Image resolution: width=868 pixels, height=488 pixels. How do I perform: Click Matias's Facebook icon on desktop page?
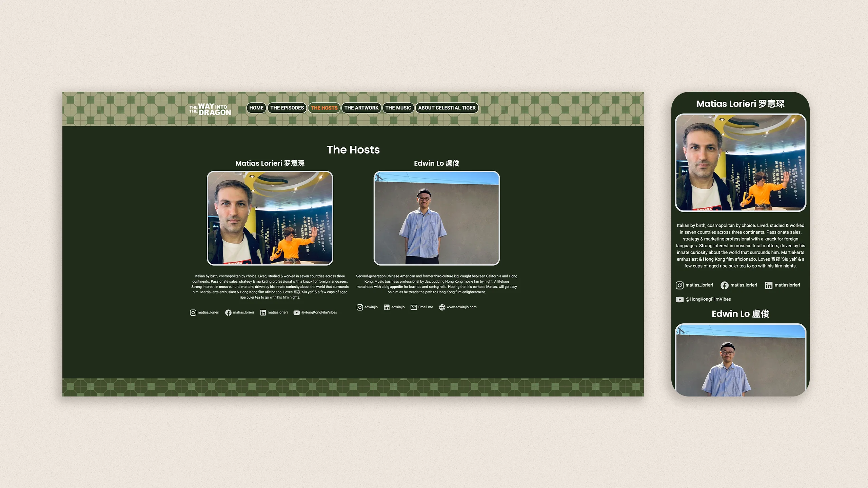(x=228, y=312)
